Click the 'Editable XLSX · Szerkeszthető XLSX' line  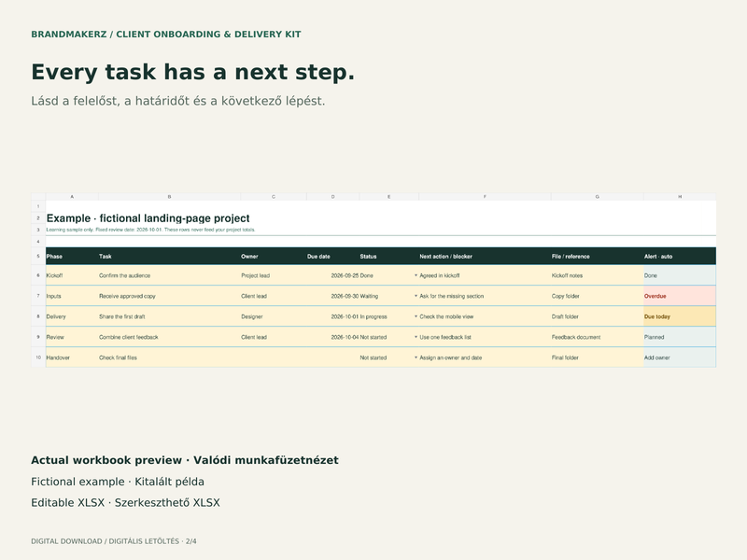tap(125, 503)
